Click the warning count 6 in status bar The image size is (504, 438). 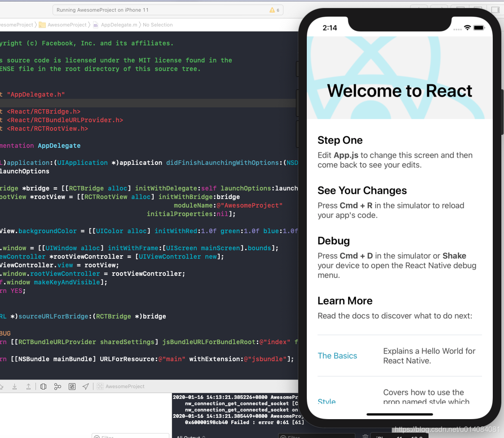[x=278, y=10]
